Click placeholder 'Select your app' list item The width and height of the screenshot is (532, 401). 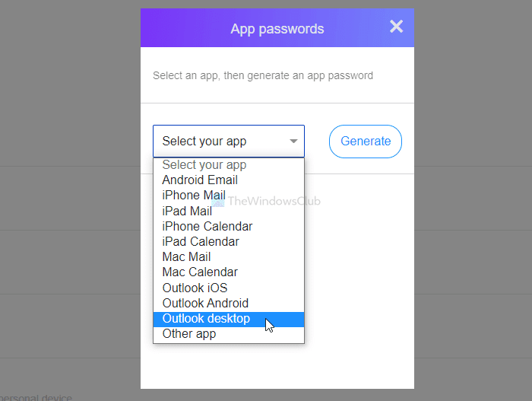(229, 165)
